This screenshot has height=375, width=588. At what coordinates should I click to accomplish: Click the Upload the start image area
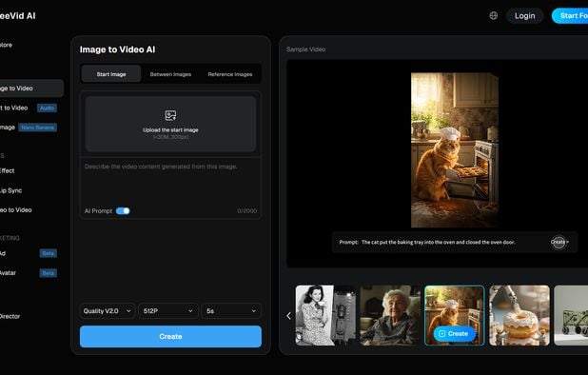(x=170, y=124)
